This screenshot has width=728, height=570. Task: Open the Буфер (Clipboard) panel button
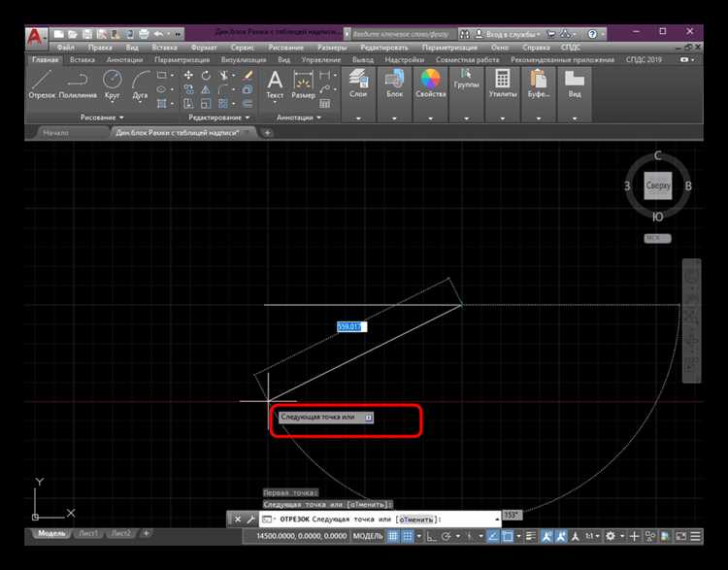coord(539,83)
